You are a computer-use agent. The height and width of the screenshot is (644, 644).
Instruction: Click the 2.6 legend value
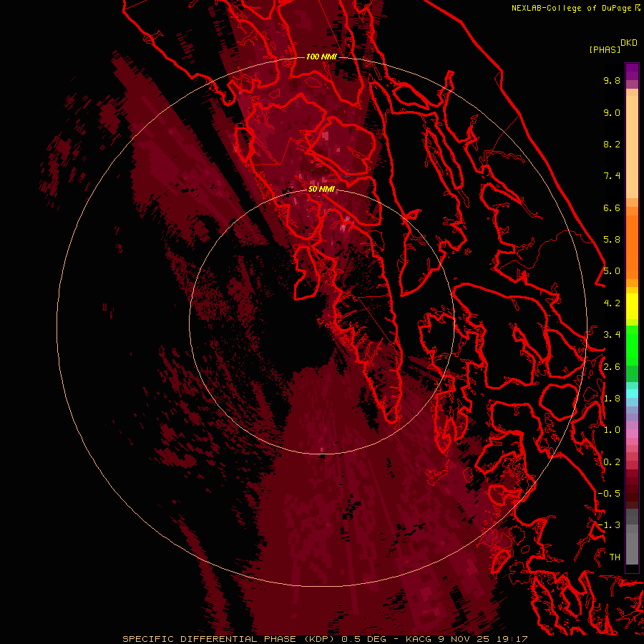tap(612, 367)
